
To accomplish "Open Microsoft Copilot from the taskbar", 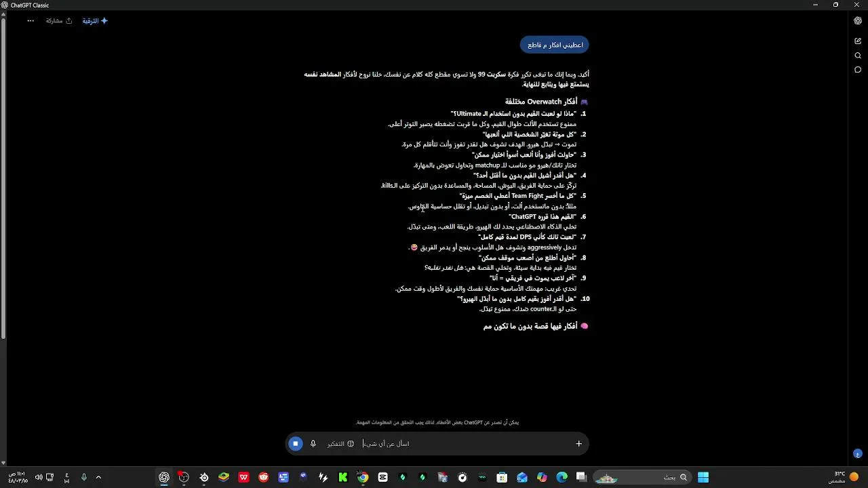I will click(x=542, y=477).
